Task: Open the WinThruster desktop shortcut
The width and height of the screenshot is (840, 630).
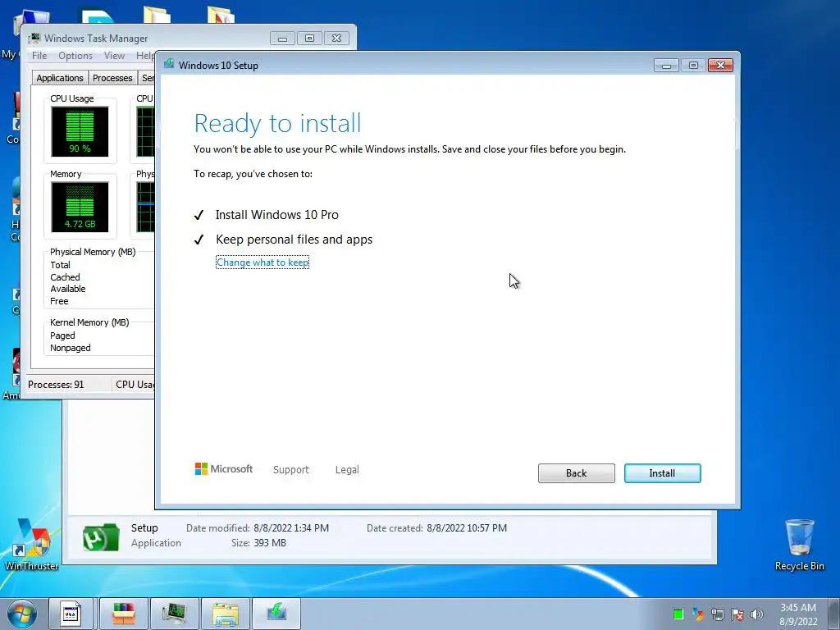Action: coord(32,545)
